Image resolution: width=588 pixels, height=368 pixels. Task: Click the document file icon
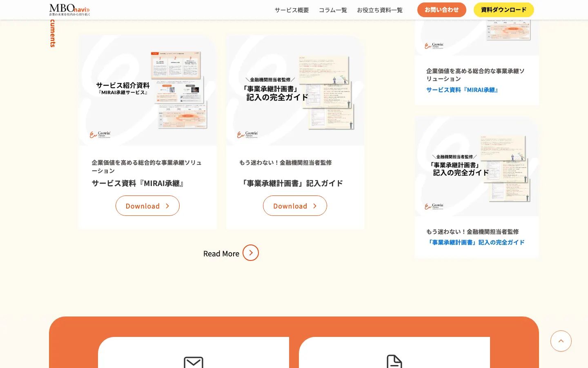coord(394,361)
